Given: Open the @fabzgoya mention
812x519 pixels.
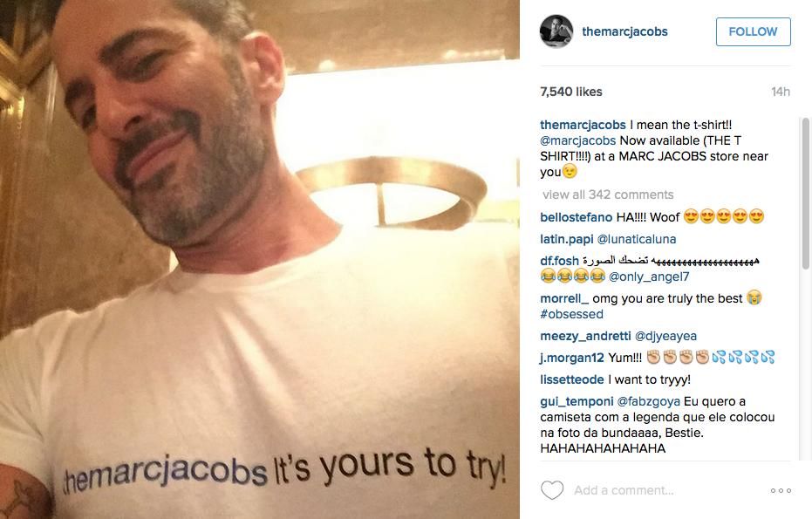Looking at the screenshot, I should [x=648, y=402].
